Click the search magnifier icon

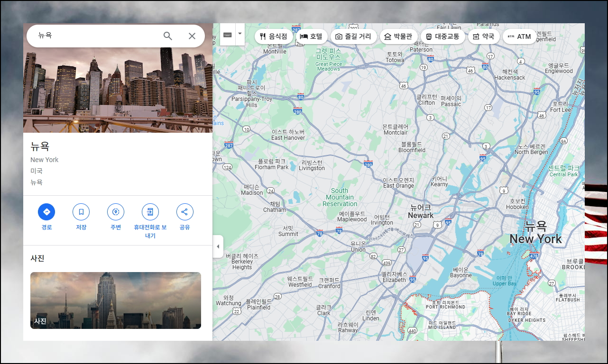pos(168,36)
